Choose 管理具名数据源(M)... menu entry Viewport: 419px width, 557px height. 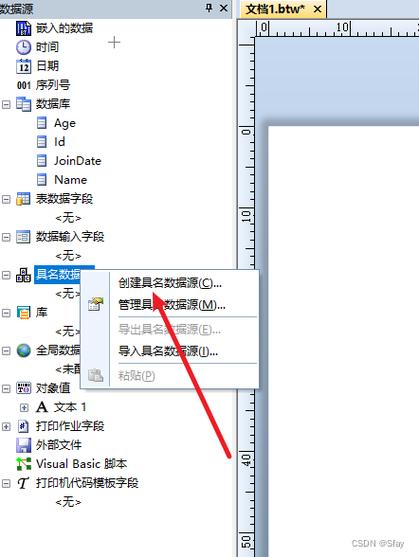pyautogui.click(x=172, y=305)
